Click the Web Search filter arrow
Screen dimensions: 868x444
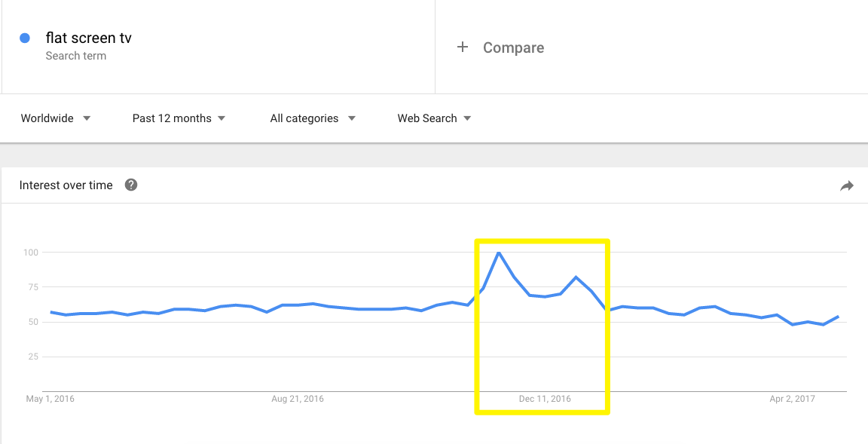(467, 118)
